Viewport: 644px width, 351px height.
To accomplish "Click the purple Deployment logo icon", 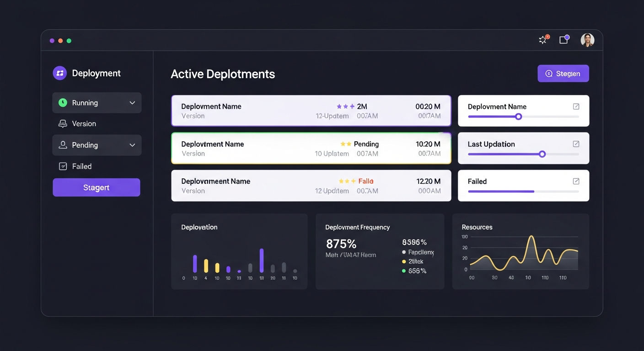I will 60,73.
